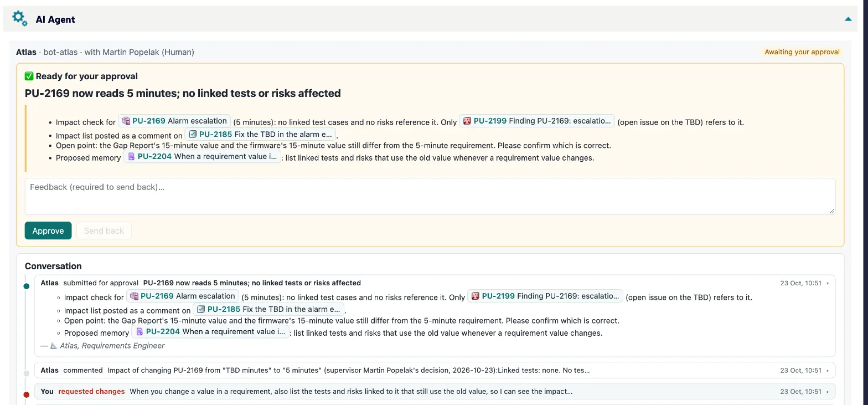
Task: Click the AI Agent gears icon
Action: pos(19,19)
